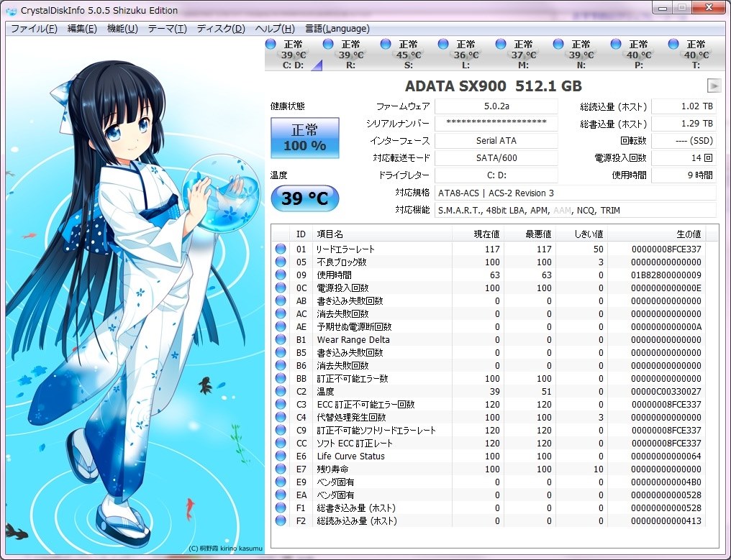Click the Serial ATA interface field
731x560 pixels.
pos(496,141)
